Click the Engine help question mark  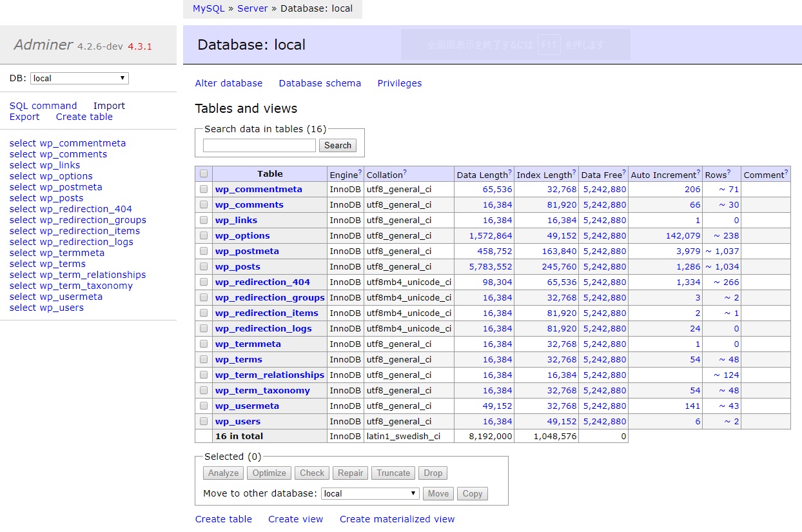click(x=360, y=172)
